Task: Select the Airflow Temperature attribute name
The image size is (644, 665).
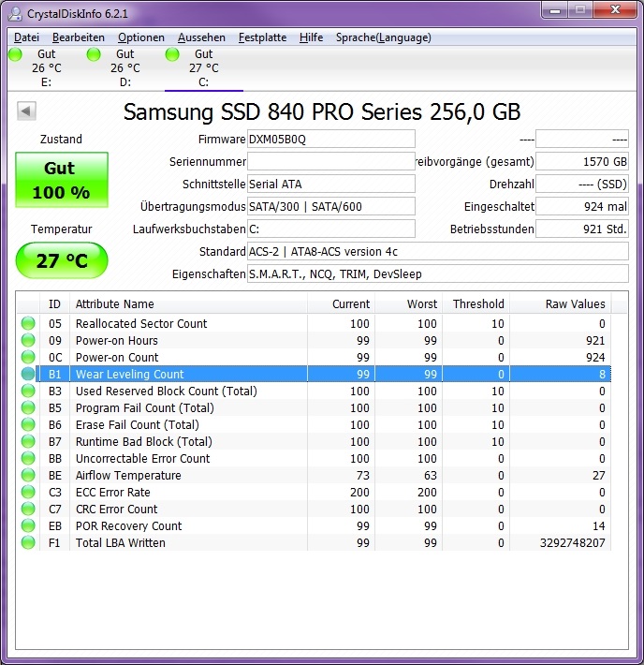Action: click(128, 476)
